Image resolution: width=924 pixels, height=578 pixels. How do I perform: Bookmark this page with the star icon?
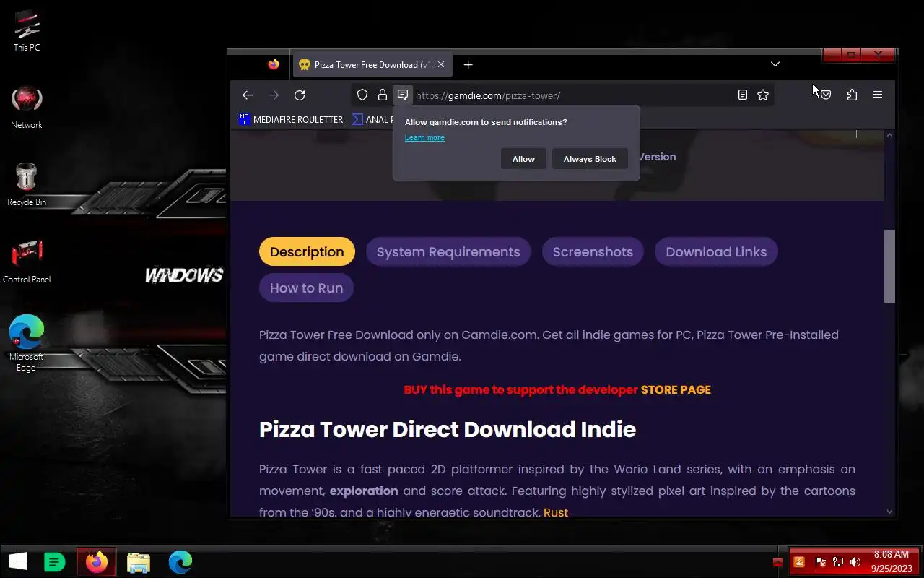tap(763, 95)
